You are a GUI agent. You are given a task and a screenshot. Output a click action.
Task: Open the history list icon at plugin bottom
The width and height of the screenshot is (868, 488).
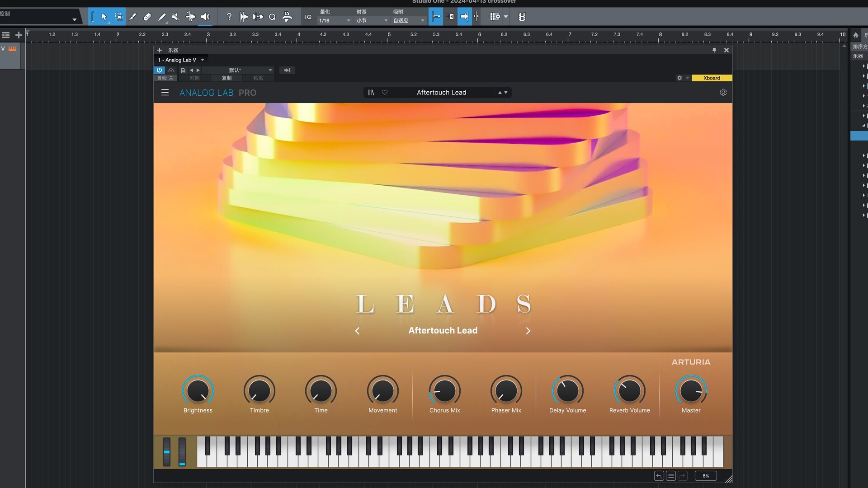(671, 476)
